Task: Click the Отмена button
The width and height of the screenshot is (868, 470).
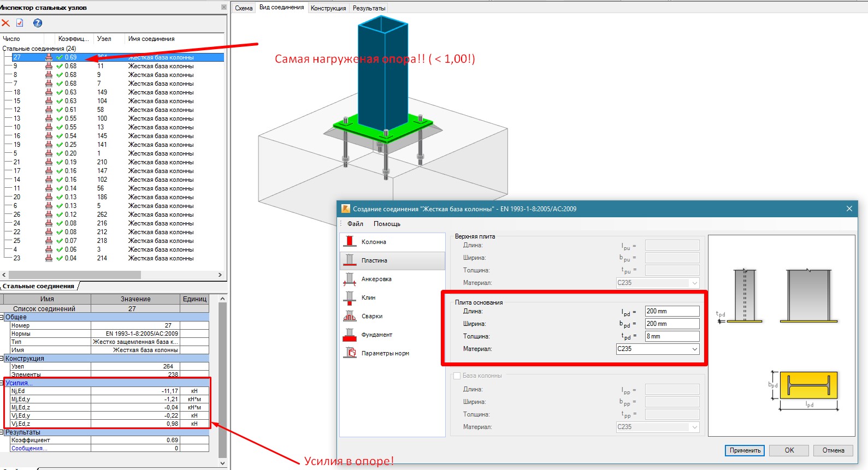Action: click(833, 450)
